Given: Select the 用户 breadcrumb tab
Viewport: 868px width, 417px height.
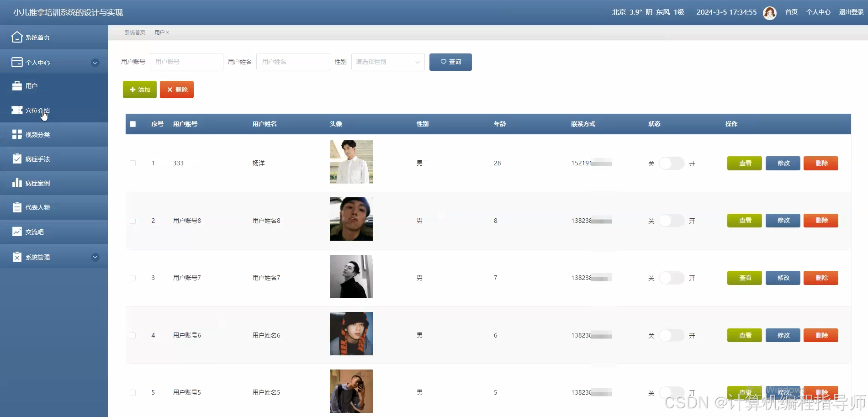Looking at the screenshot, I should pyautogui.click(x=159, y=32).
